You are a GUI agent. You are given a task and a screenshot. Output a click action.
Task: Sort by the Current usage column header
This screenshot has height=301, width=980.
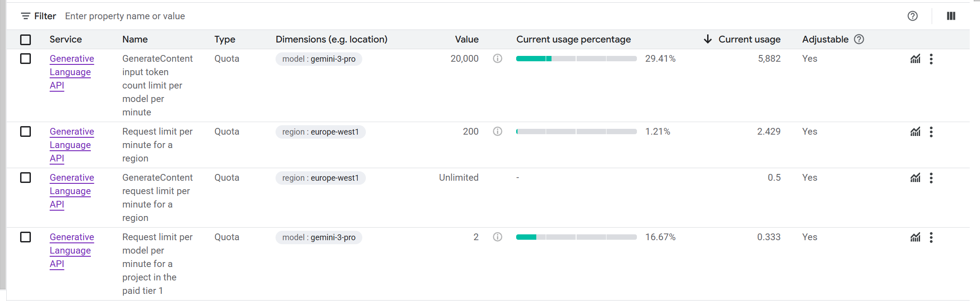point(749,39)
